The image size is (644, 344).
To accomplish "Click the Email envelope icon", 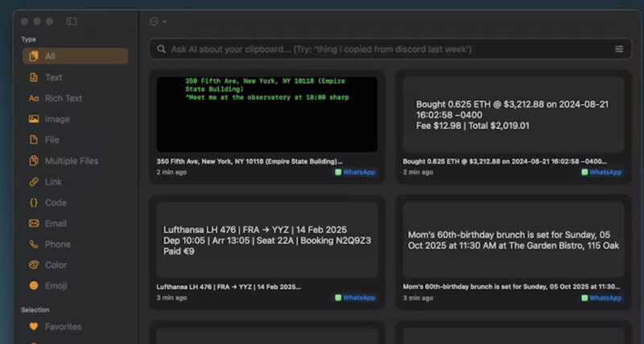I will (34, 223).
